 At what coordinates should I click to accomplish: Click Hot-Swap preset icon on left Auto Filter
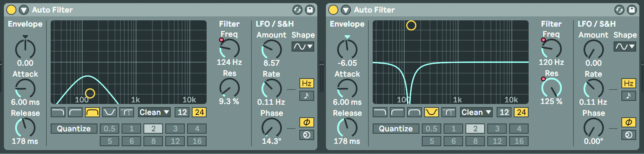click(297, 10)
